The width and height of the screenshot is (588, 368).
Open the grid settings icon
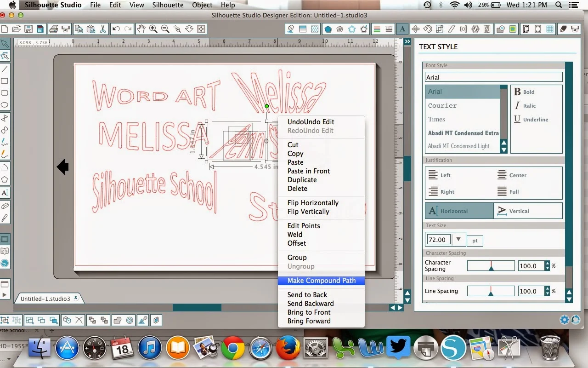(550, 29)
